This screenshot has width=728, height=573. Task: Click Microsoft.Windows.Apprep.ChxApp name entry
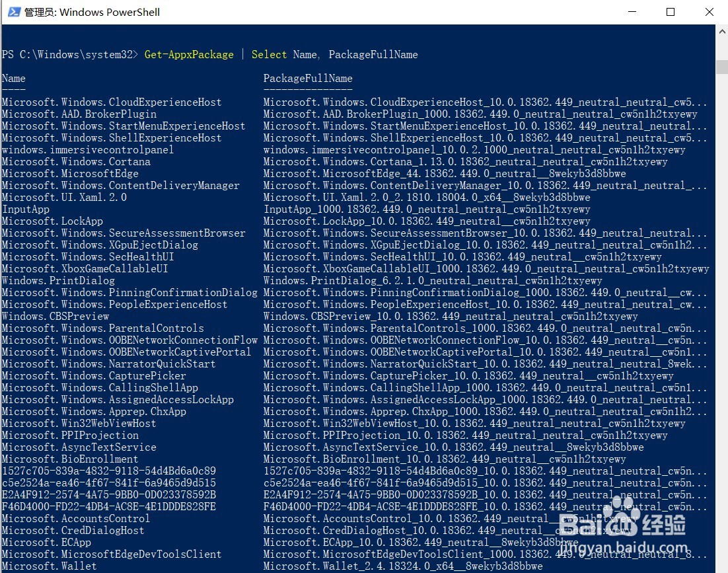pos(94,412)
